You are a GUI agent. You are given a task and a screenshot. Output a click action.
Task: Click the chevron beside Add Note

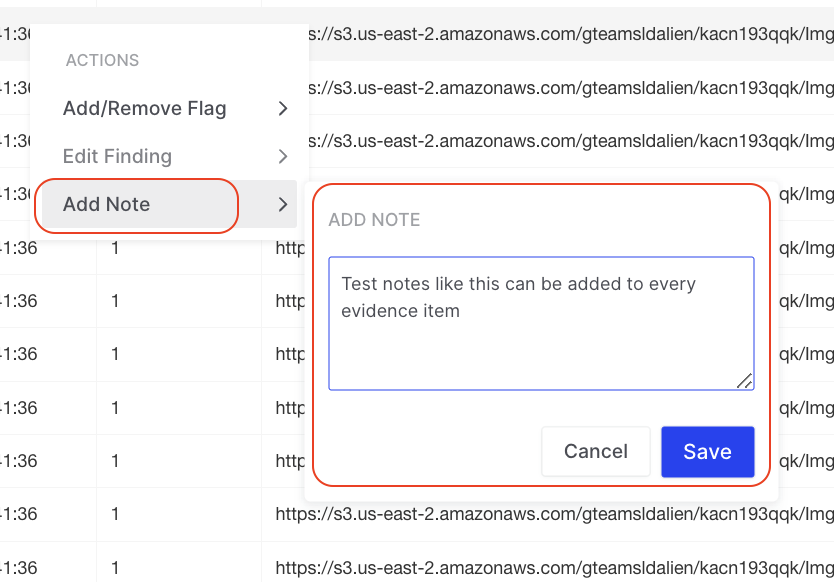(x=283, y=204)
